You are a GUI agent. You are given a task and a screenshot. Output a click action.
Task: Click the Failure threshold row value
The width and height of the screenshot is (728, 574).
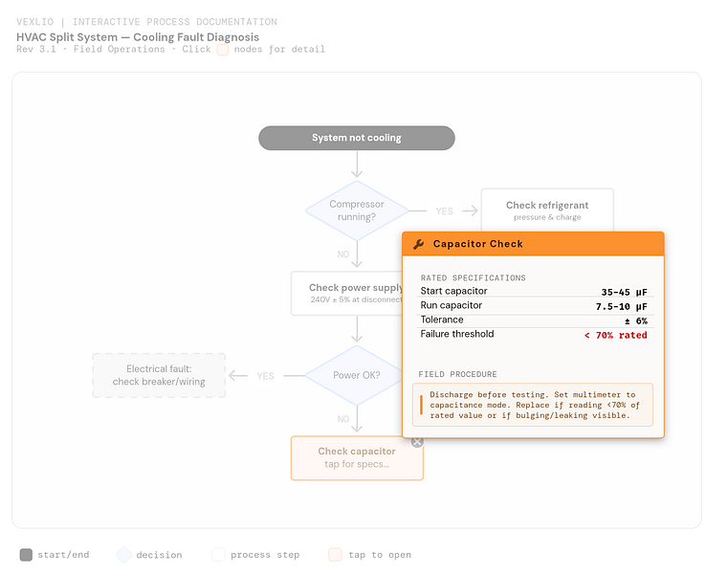(x=616, y=335)
